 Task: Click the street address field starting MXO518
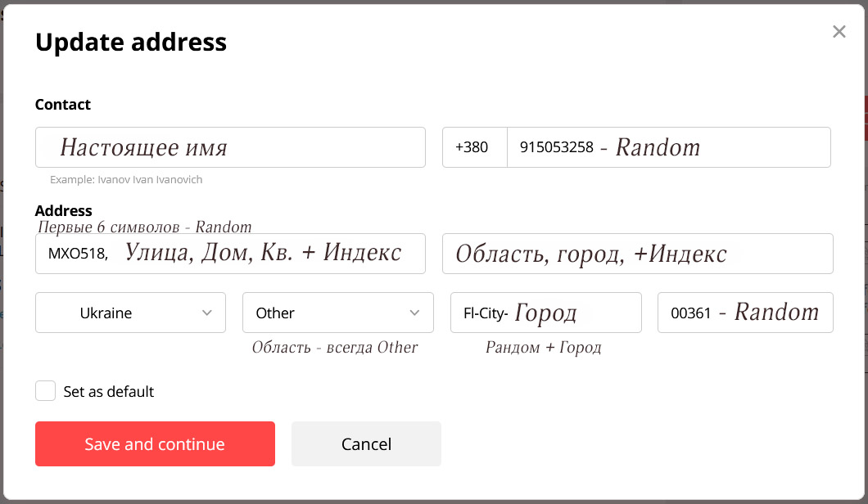[x=230, y=254]
